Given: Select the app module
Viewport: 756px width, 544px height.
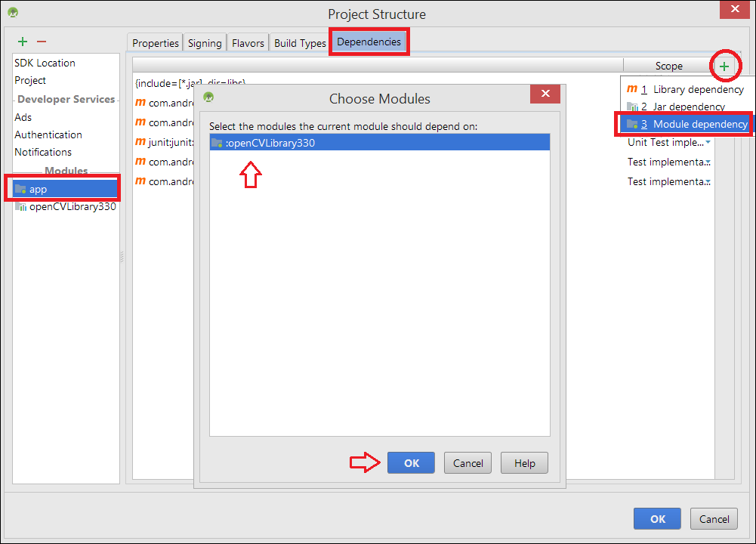Looking at the screenshot, I should pos(66,189).
